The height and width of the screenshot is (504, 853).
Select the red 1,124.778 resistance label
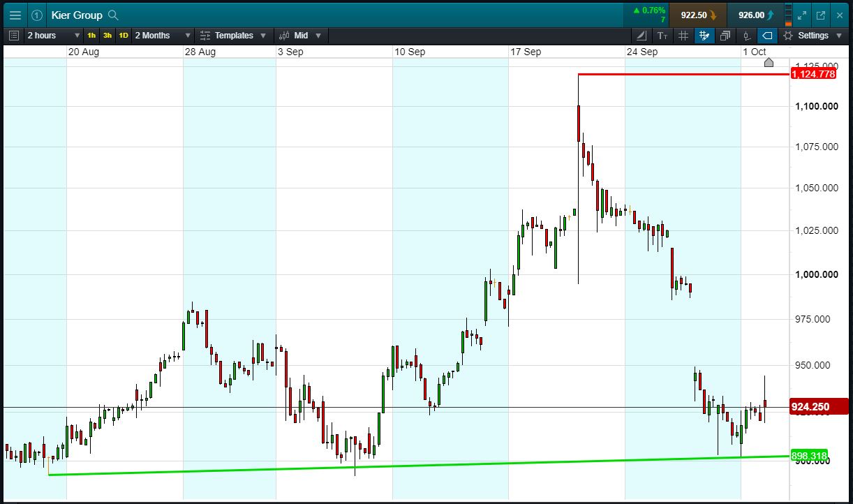coord(813,74)
